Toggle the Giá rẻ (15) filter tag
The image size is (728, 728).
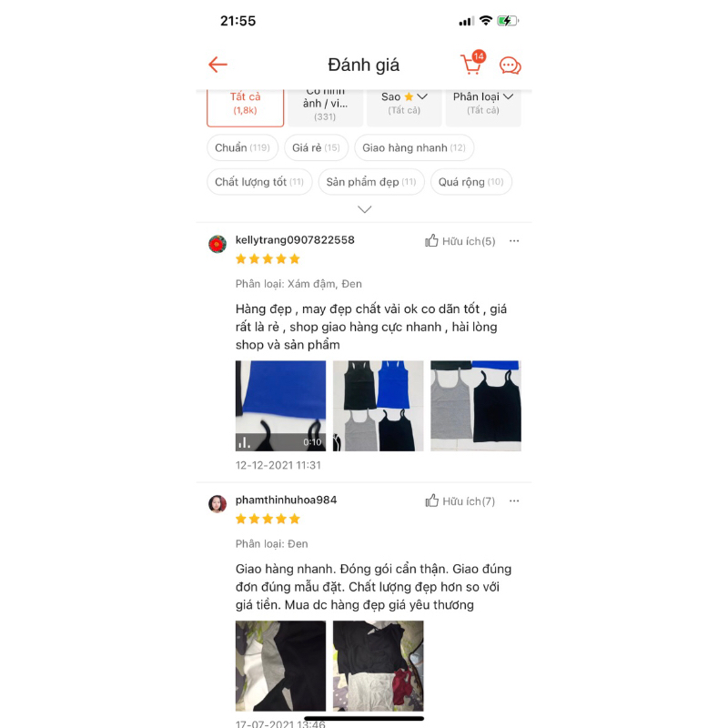(x=316, y=147)
